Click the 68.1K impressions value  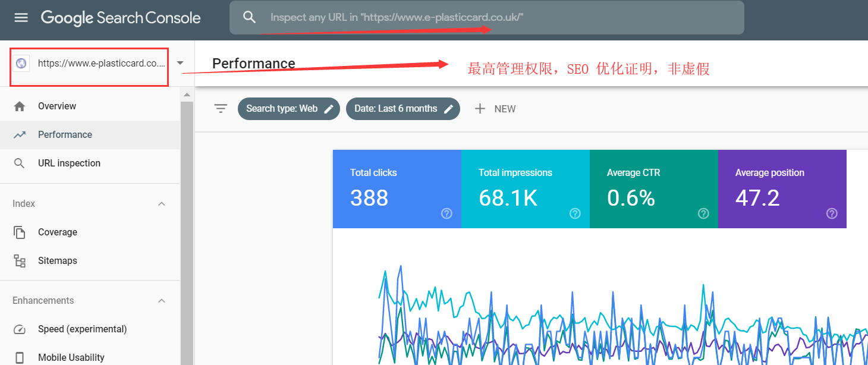pos(508,198)
